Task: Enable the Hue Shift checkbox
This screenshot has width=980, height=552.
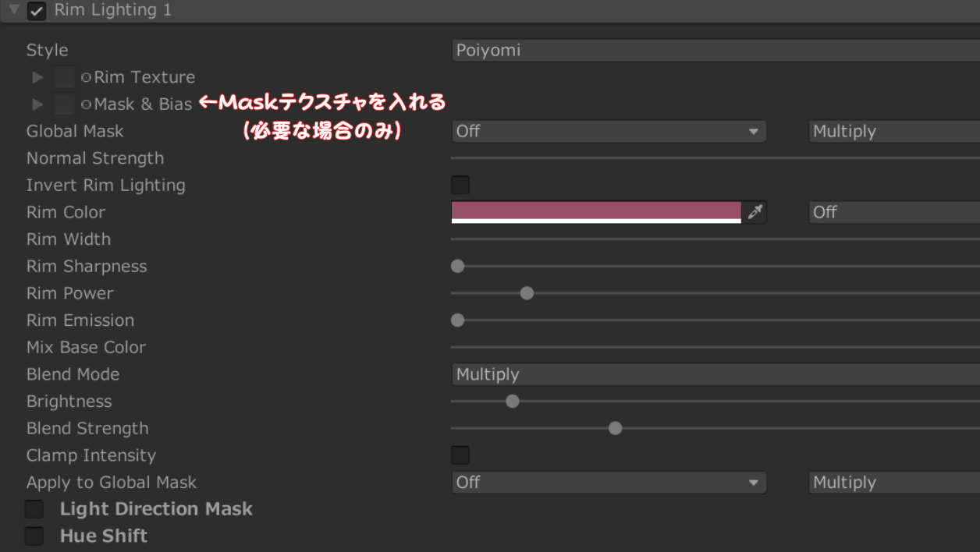Action: pos(34,536)
